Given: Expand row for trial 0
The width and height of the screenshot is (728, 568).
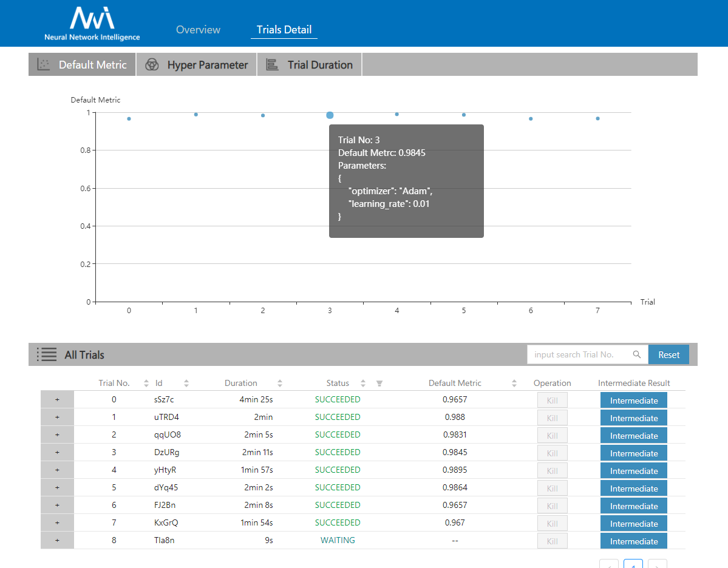Looking at the screenshot, I should (x=57, y=400).
